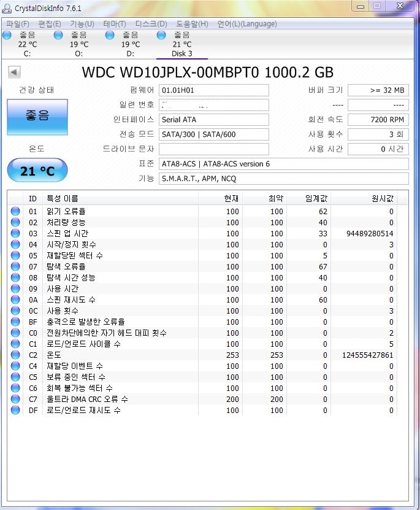The width and height of the screenshot is (420, 510).
Task: Click the 7200 RPM rotation speed field
Action: pyautogui.click(x=378, y=120)
